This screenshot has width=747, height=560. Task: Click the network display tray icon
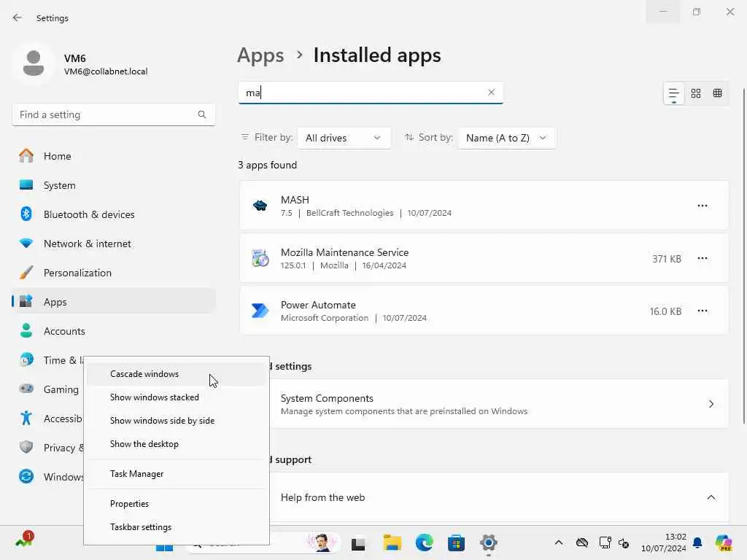click(x=605, y=542)
